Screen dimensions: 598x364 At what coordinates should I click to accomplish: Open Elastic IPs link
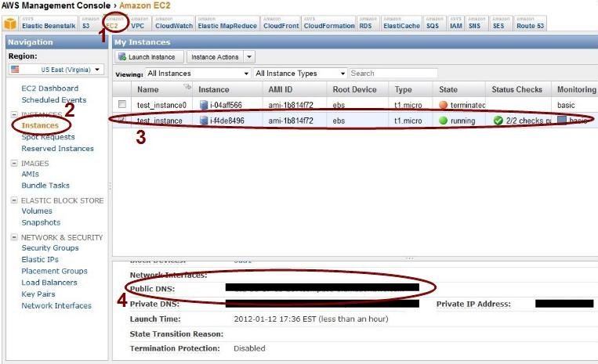pyautogui.click(x=40, y=259)
